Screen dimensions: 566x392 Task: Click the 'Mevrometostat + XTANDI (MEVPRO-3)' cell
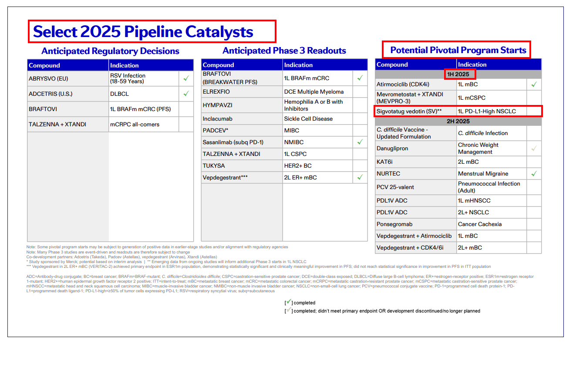(x=416, y=98)
